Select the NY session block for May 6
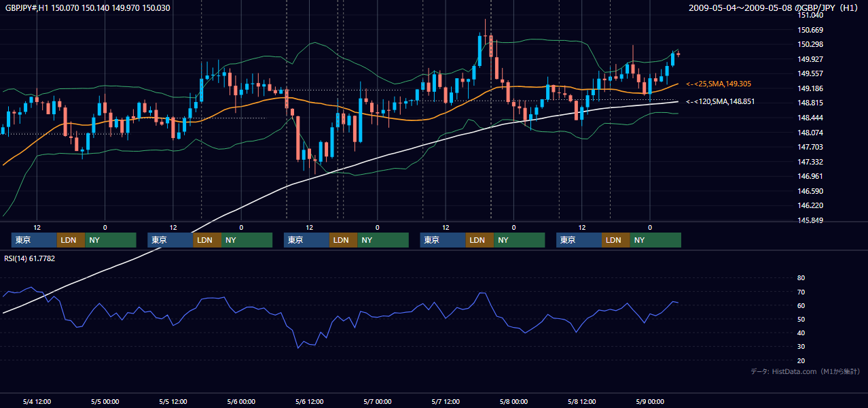Viewport: 868px width, 408px height. tap(383, 240)
